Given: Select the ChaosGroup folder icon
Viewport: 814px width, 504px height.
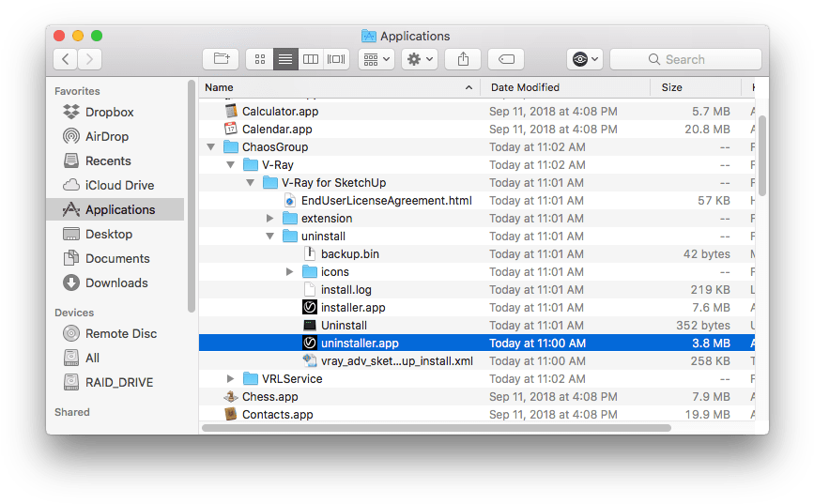Looking at the screenshot, I should coord(231,147).
